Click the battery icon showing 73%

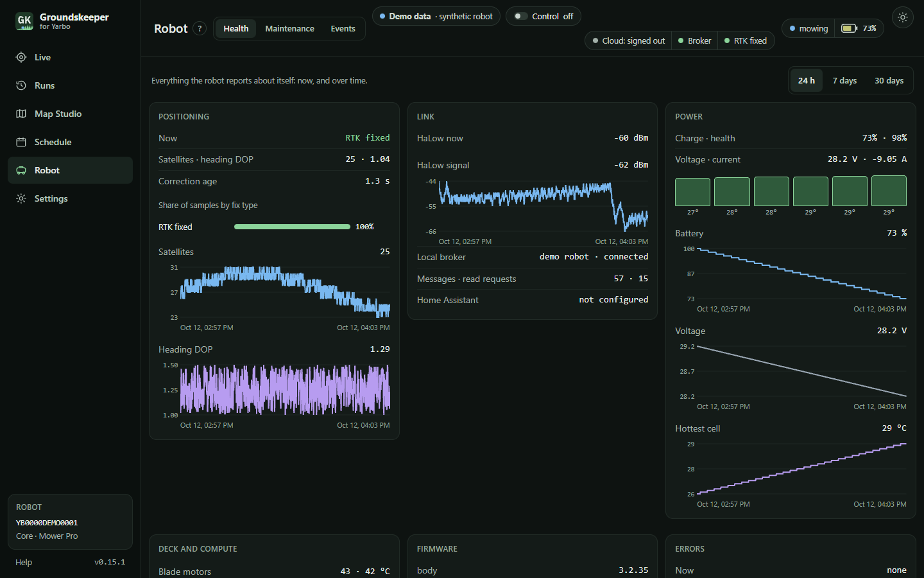850,28
